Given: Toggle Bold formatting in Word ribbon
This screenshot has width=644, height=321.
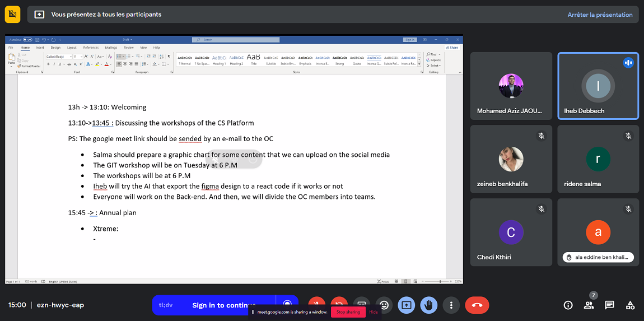Looking at the screenshot, I should 49,64.
